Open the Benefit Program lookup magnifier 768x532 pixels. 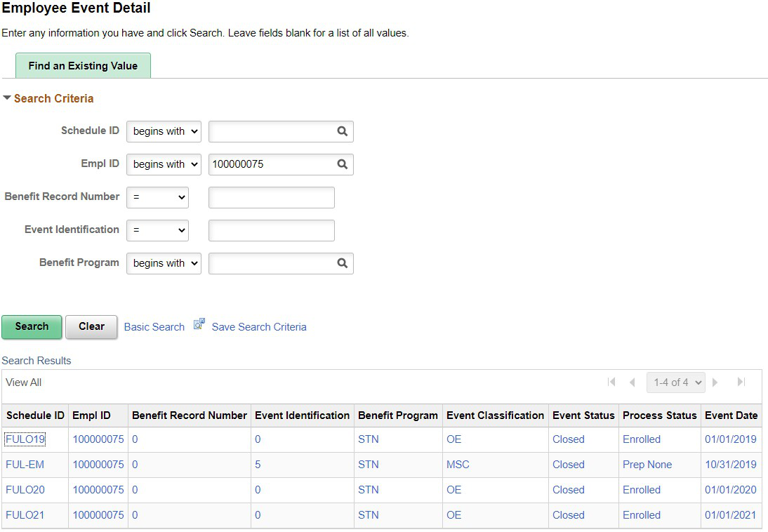(x=343, y=263)
